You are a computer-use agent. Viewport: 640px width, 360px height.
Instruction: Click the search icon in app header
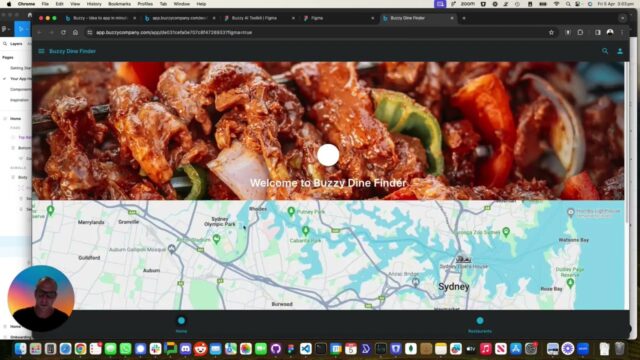[605, 51]
